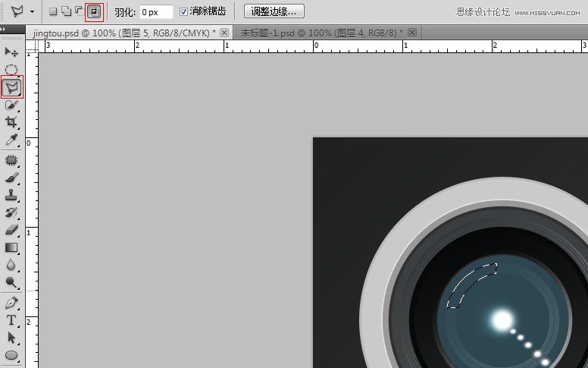Select the Dodge tool
The width and height of the screenshot is (588, 368).
tap(11, 282)
